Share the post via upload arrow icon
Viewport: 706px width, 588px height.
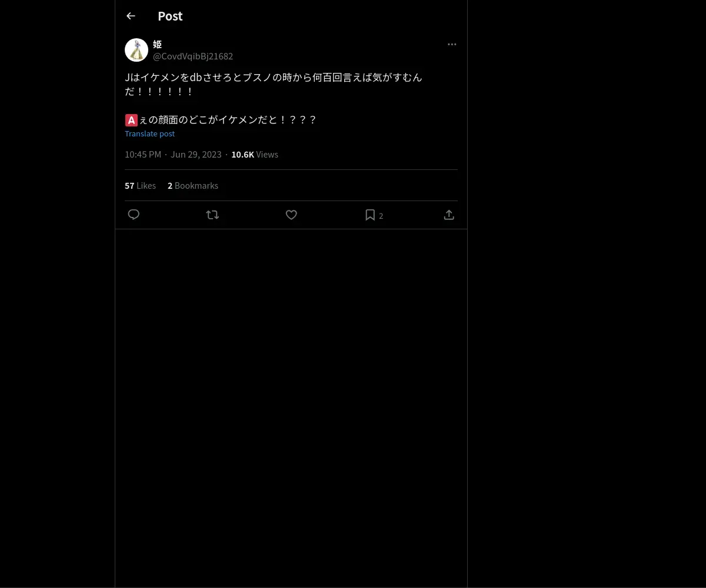tap(449, 215)
